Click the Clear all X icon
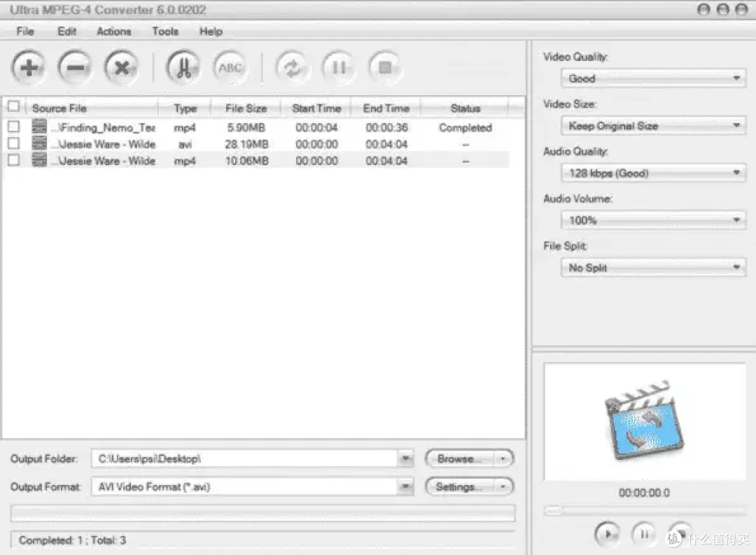Screen dimensions: 756x555 [122, 68]
